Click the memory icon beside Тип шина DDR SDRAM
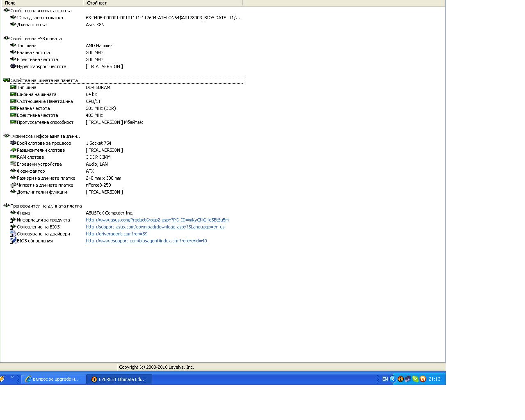The image size is (525, 420). tap(13, 87)
